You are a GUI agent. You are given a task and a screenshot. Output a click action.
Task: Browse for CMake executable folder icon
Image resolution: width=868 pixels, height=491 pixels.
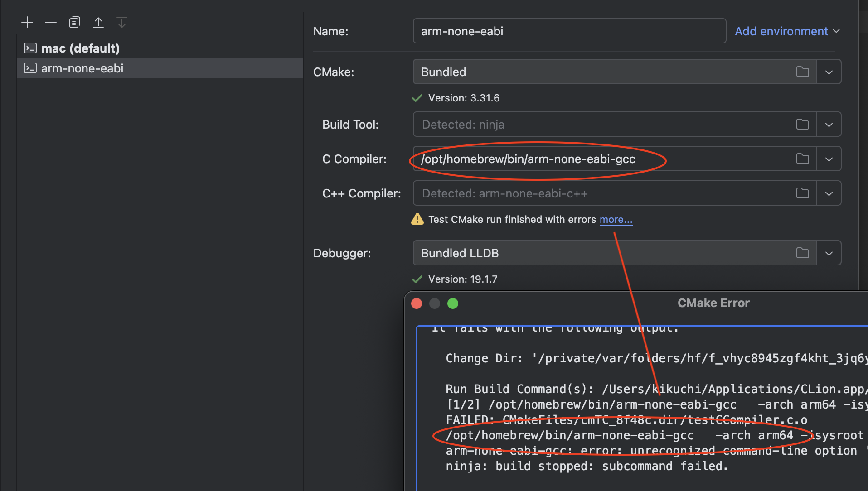click(x=803, y=72)
